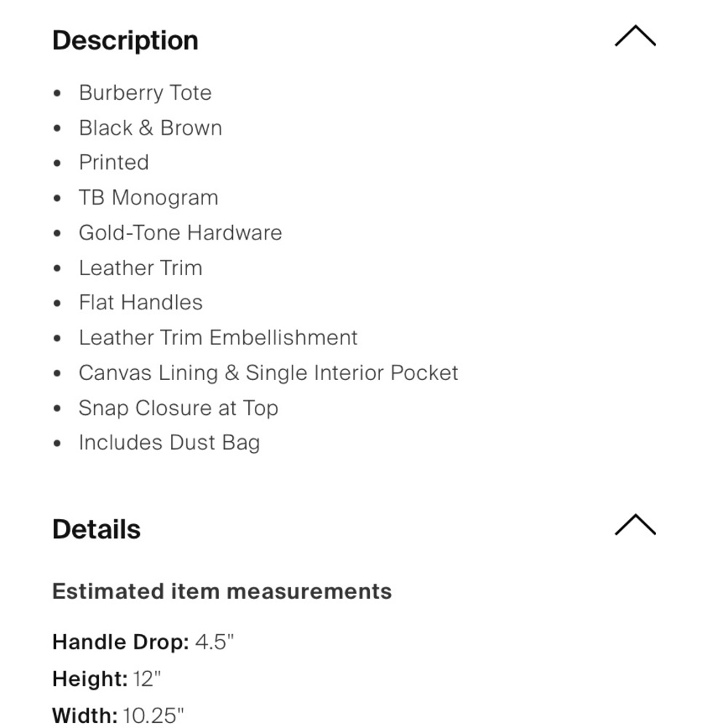Click the Burberry Tote bullet text
This screenshot has height=728, width=728.
point(146,93)
